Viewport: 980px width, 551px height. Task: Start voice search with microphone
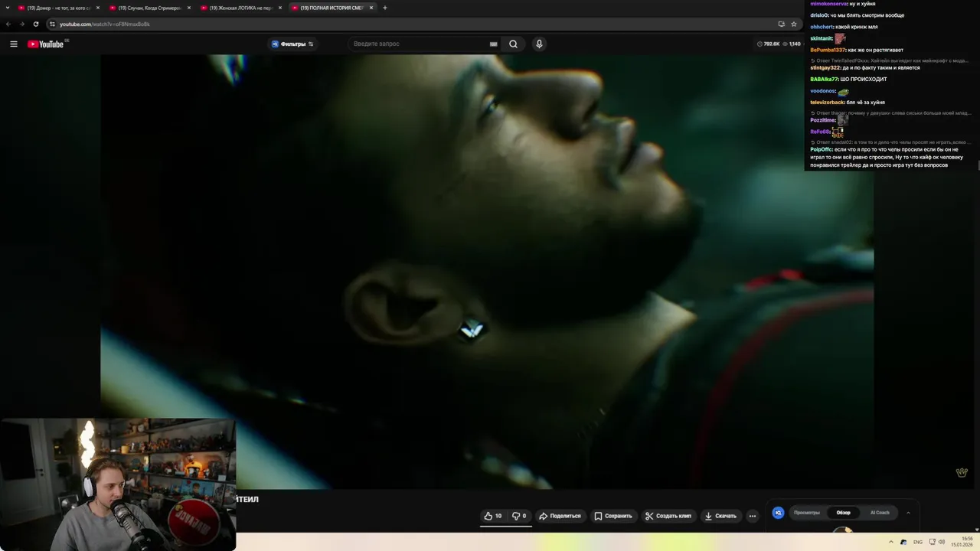pos(539,44)
